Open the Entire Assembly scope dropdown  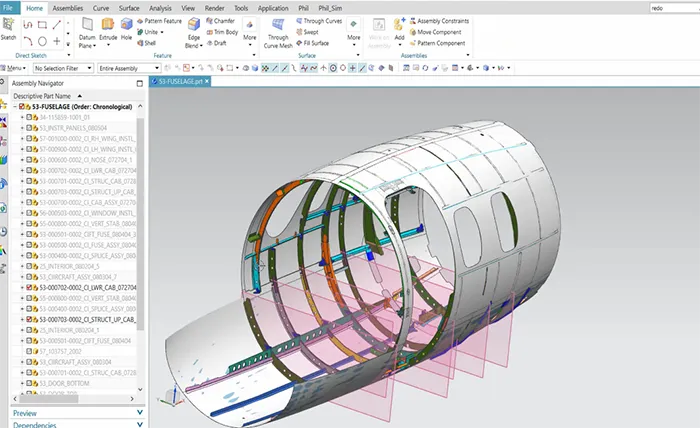point(129,68)
